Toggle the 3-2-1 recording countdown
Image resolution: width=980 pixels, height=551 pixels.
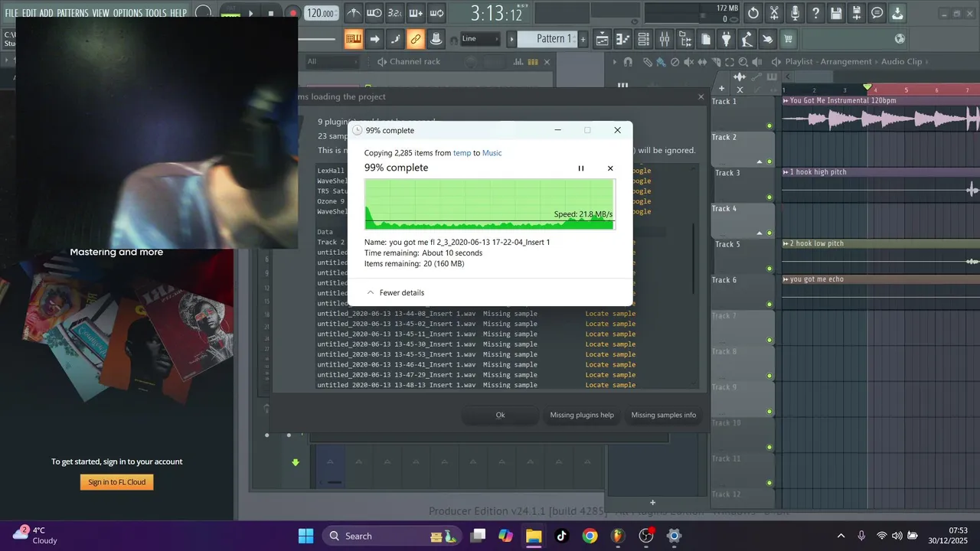tap(394, 13)
